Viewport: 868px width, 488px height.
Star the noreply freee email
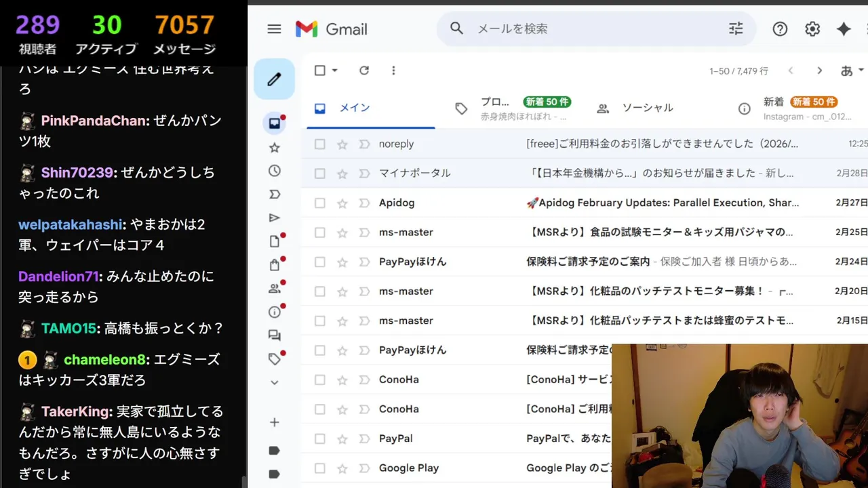pyautogui.click(x=342, y=144)
